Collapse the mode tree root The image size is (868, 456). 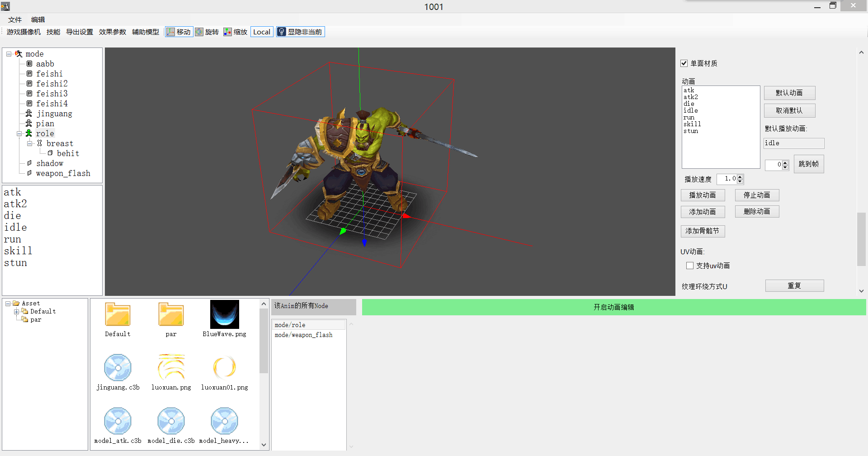pos(9,54)
